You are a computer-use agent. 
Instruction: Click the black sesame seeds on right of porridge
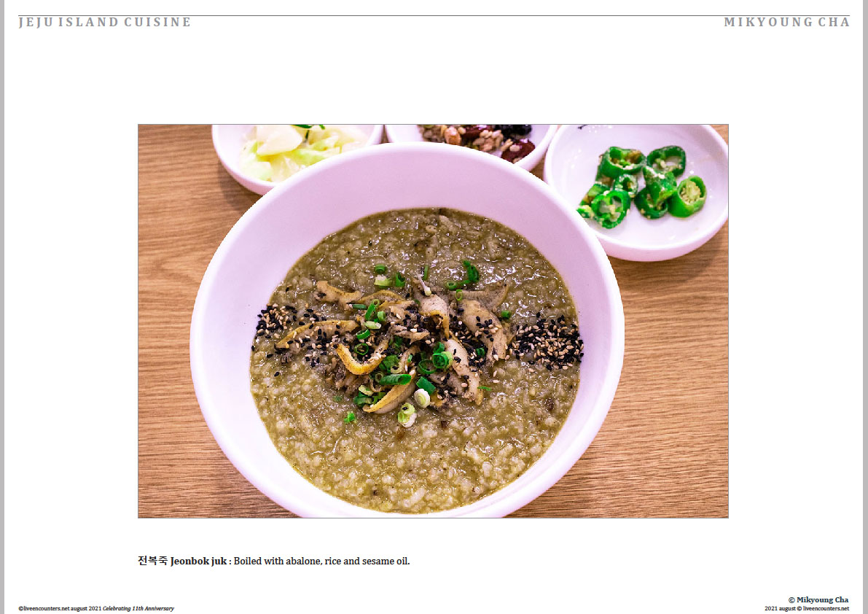(x=548, y=341)
